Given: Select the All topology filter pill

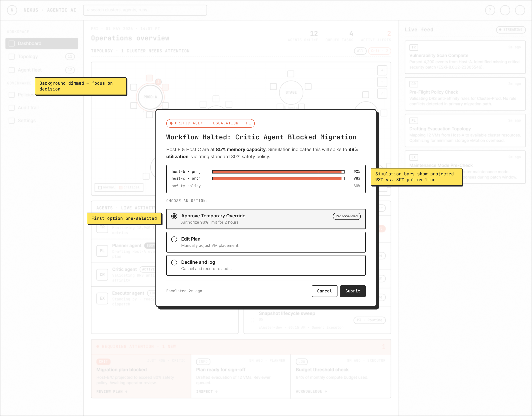Looking at the screenshot, I should pyautogui.click(x=360, y=51).
